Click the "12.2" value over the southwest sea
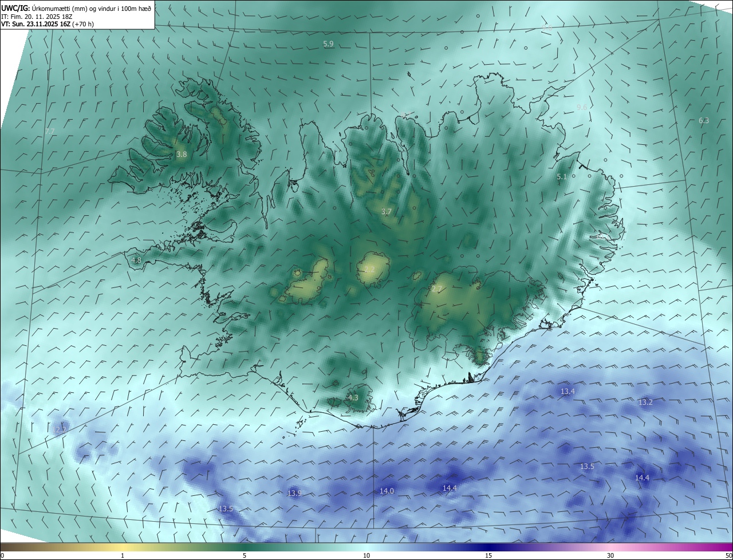Viewport: 733px width, 560px height. click(x=61, y=429)
